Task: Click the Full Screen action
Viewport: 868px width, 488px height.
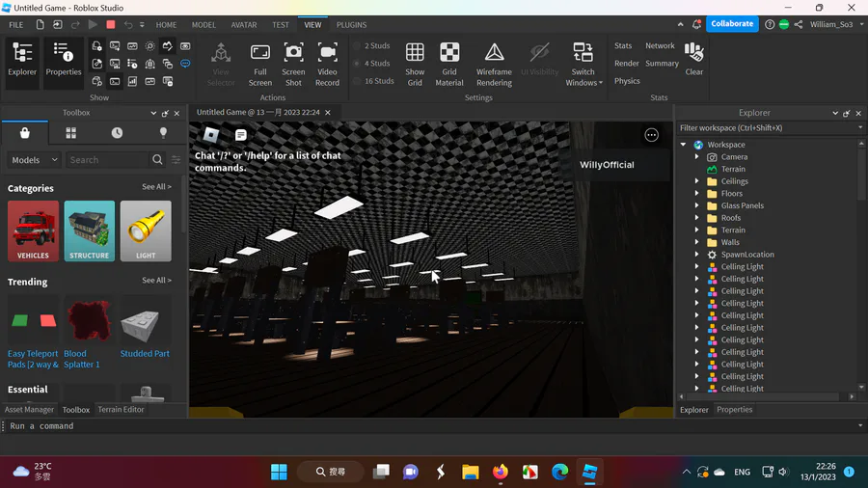Action: [259, 65]
